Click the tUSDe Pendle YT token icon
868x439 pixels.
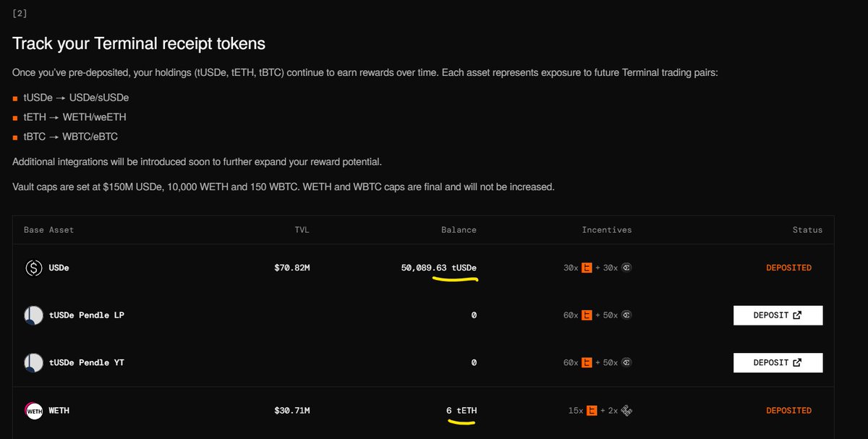tap(33, 362)
